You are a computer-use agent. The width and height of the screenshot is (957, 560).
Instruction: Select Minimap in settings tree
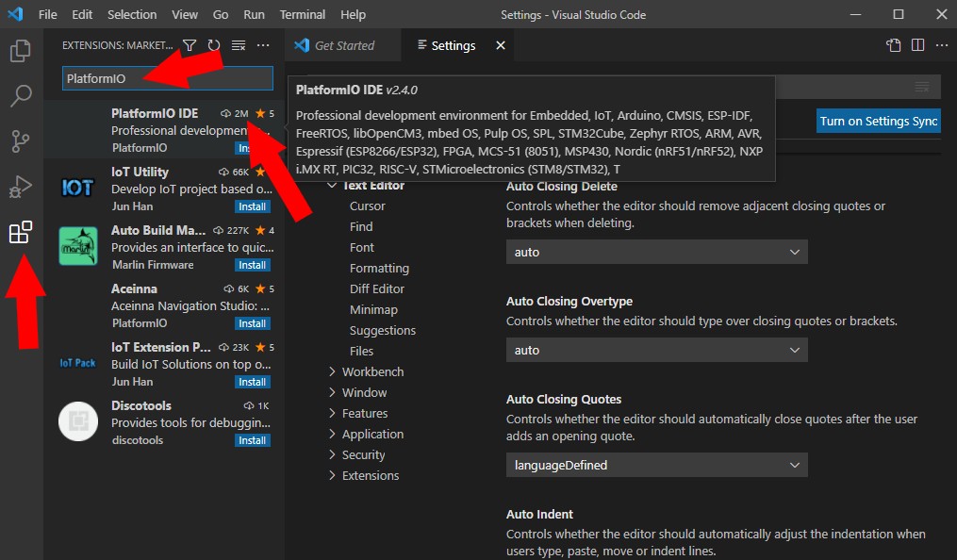[x=373, y=310]
